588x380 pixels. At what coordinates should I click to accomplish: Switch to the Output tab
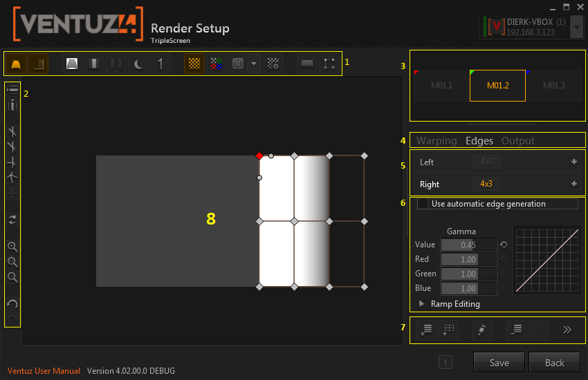(x=518, y=141)
